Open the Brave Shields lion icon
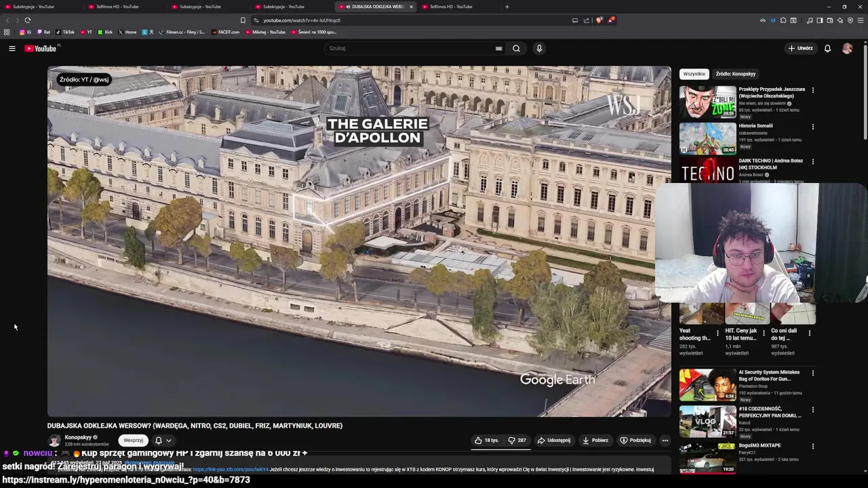This screenshot has height=488, width=868. tap(599, 20)
